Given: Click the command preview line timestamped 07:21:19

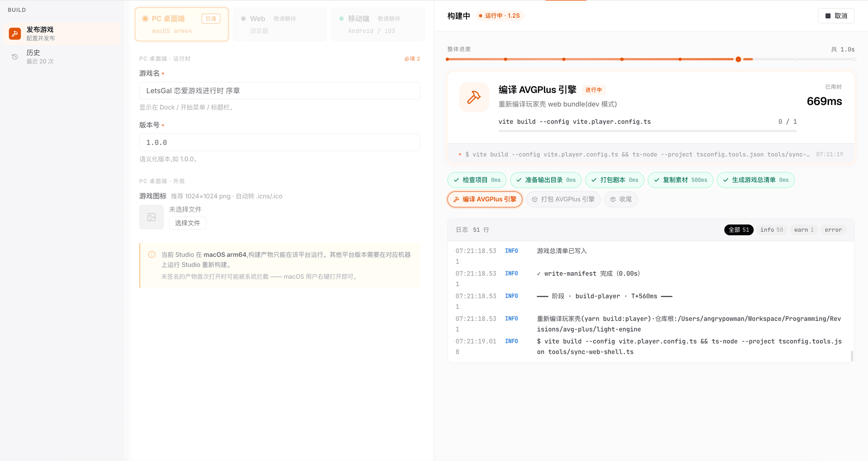Looking at the screenshot, I should coord(651,154).
